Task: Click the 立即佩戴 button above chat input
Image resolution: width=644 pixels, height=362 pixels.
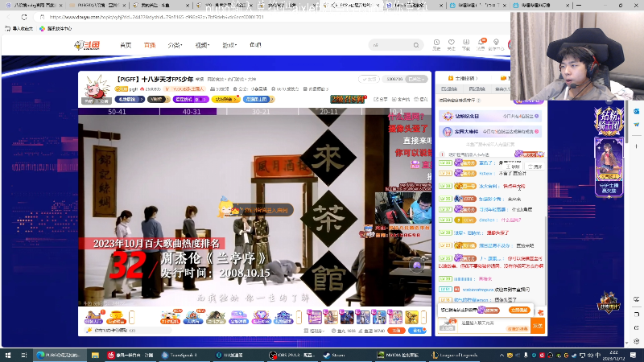Action: point(519,311)
